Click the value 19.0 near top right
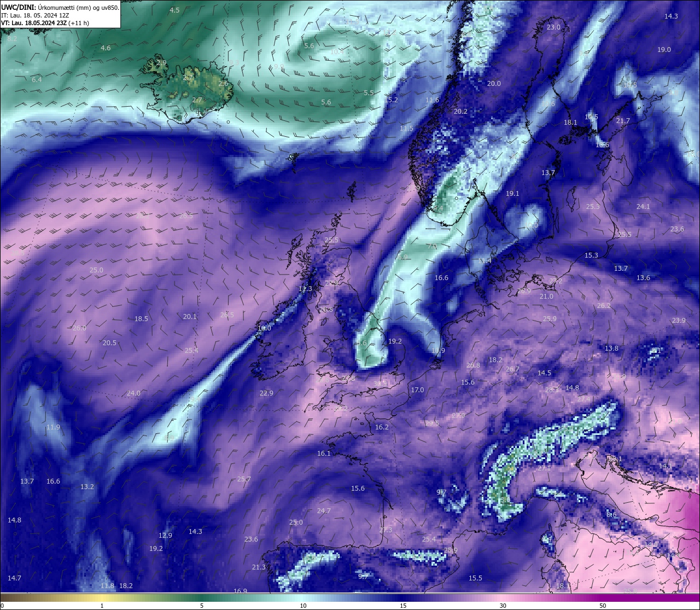The height and width of the screenshot is (610, 700). tap(664, 50)
